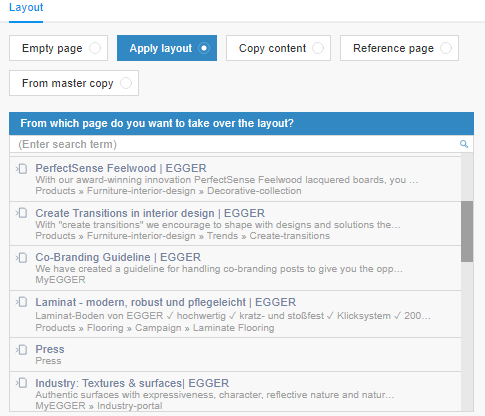The width and height of the screenshot is (485, 416).
Task: Choose the Reference page radio option
Action: click(399, 48)
